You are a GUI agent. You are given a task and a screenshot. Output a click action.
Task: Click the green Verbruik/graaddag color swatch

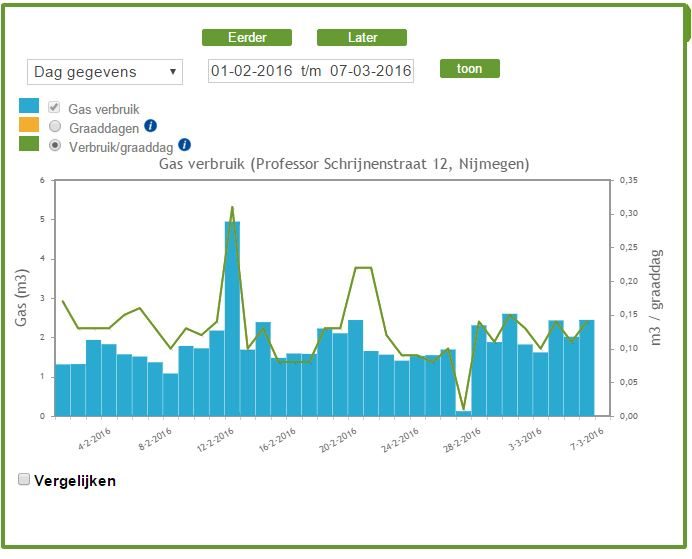[x=29, y=144]
